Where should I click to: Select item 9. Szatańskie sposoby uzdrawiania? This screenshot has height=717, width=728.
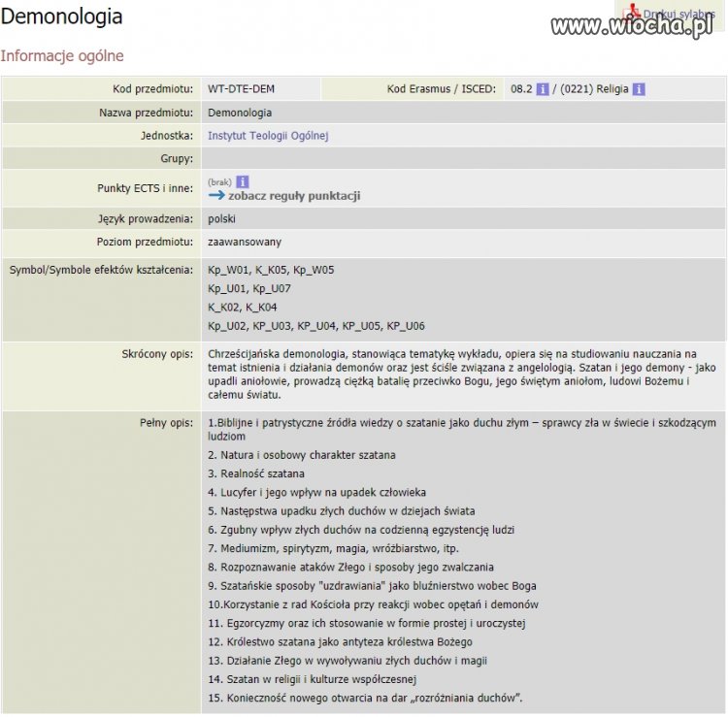tap(372, 586)
